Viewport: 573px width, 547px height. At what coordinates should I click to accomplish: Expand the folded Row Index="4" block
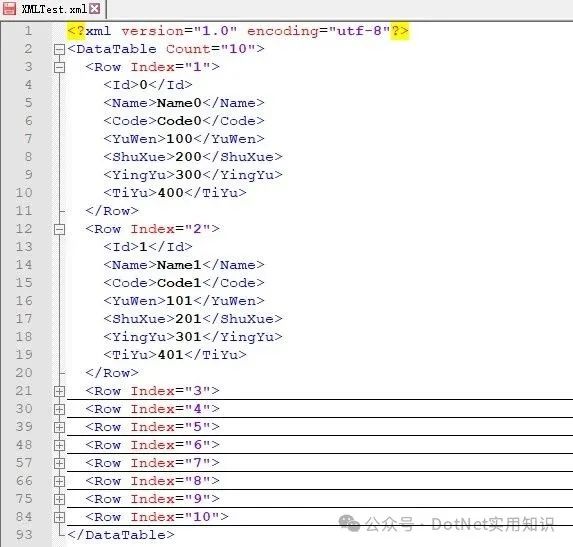59,409
